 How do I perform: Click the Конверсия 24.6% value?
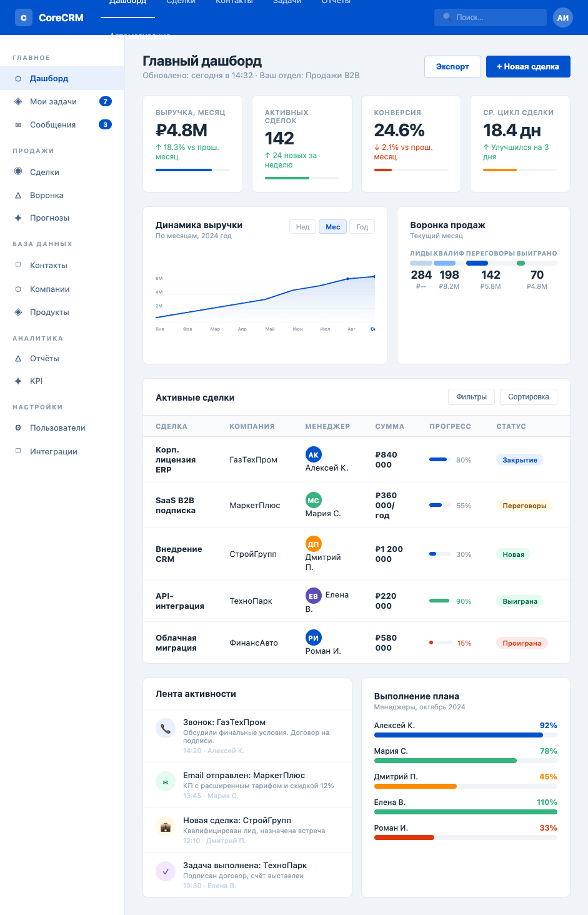pos(399,130)
